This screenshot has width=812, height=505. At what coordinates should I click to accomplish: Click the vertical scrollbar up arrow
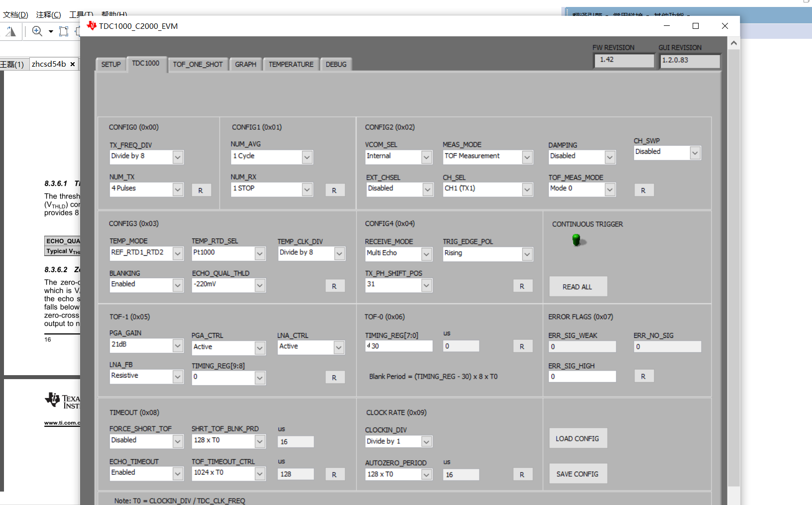tap(734, 43)
